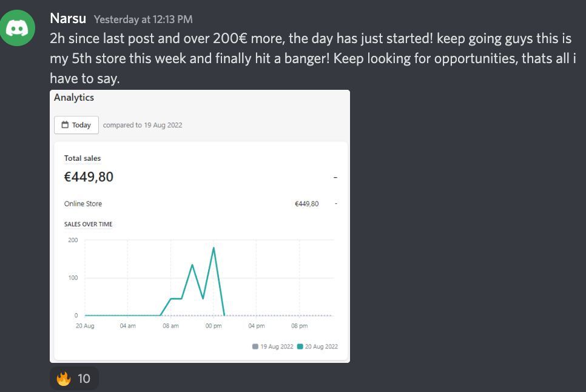The image size is (586, 392).
Task: Open the Analytics screenshot attachment
Action: click(200, 226)
